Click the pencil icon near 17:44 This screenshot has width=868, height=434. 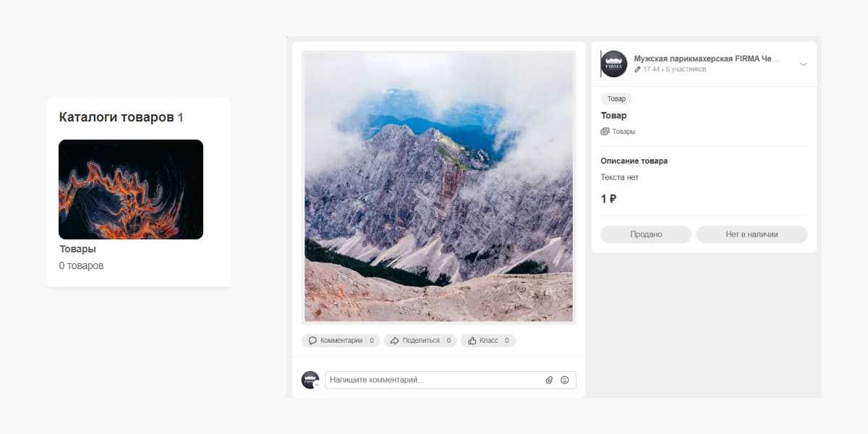(x=637, y=69)
